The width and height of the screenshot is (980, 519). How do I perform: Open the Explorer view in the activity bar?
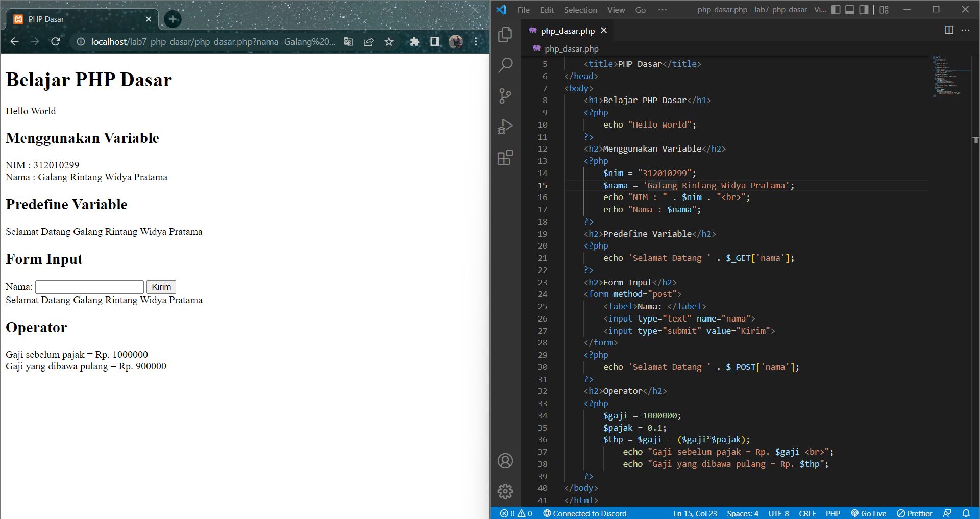[x=505, y=35]
